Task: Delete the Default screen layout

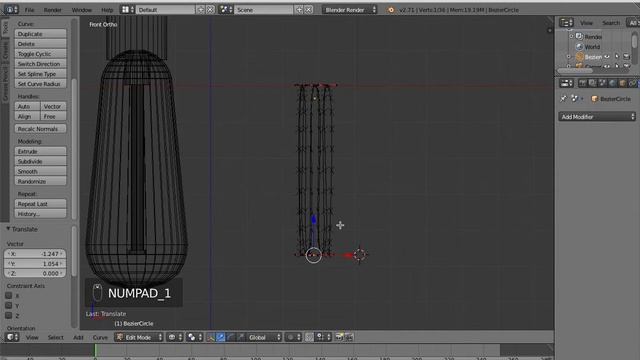Action: point(210,9)
